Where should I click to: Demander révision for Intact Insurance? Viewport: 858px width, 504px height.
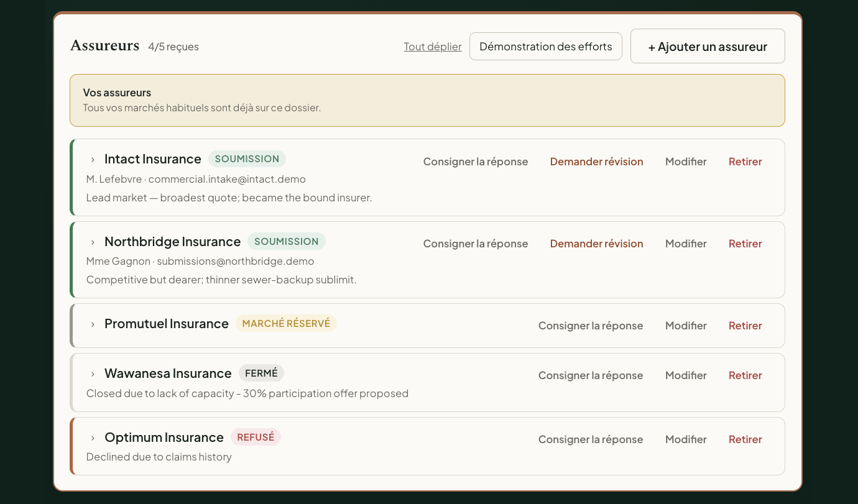tap(597, 162)
